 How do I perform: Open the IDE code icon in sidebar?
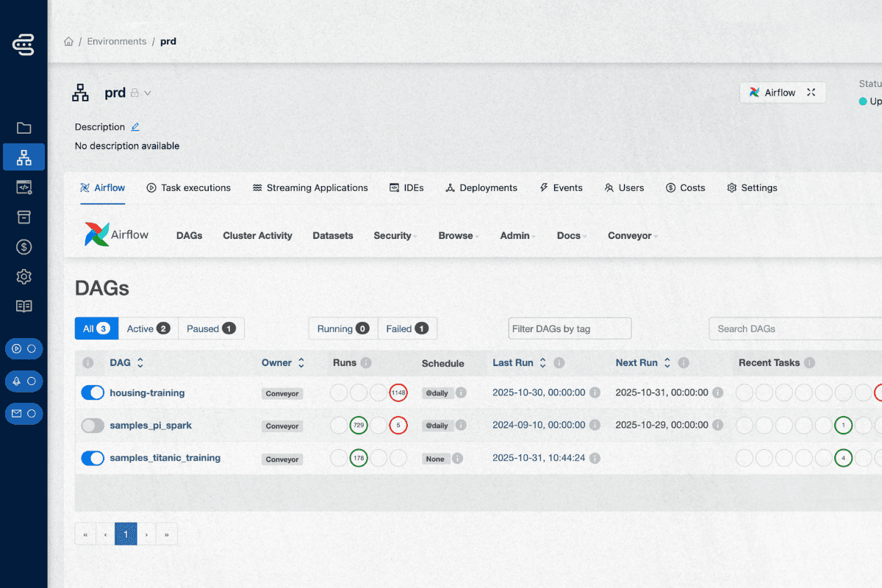pos(24,187)
